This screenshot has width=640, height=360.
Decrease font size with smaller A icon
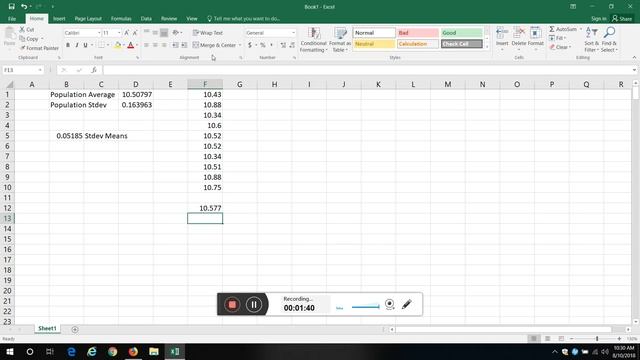point(135,33)
